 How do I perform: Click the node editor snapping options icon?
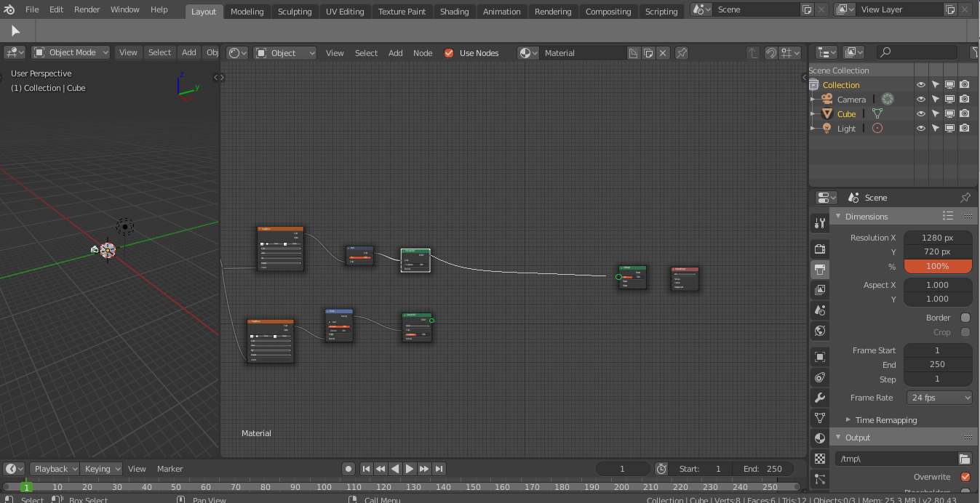click(789, 53)
